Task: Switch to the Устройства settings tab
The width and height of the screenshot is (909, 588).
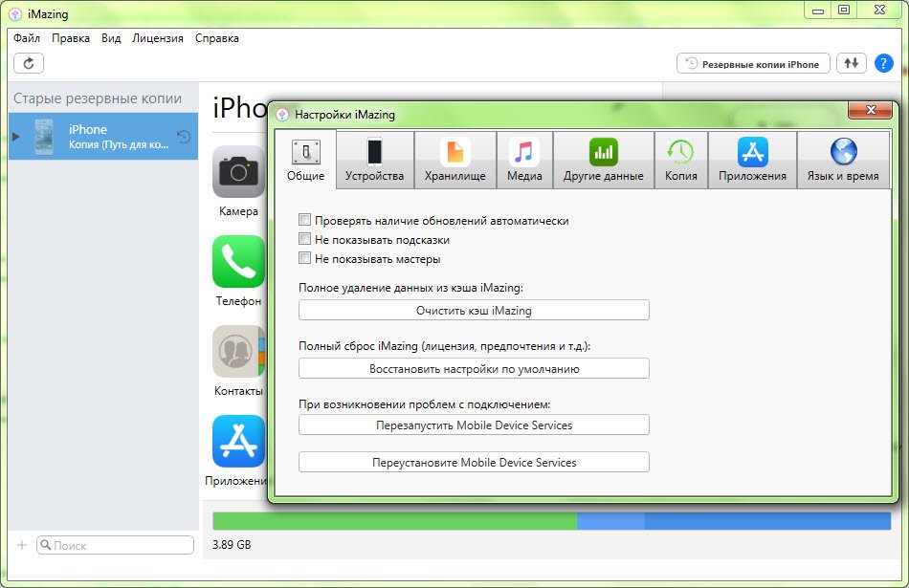Action: coord(374,160)
